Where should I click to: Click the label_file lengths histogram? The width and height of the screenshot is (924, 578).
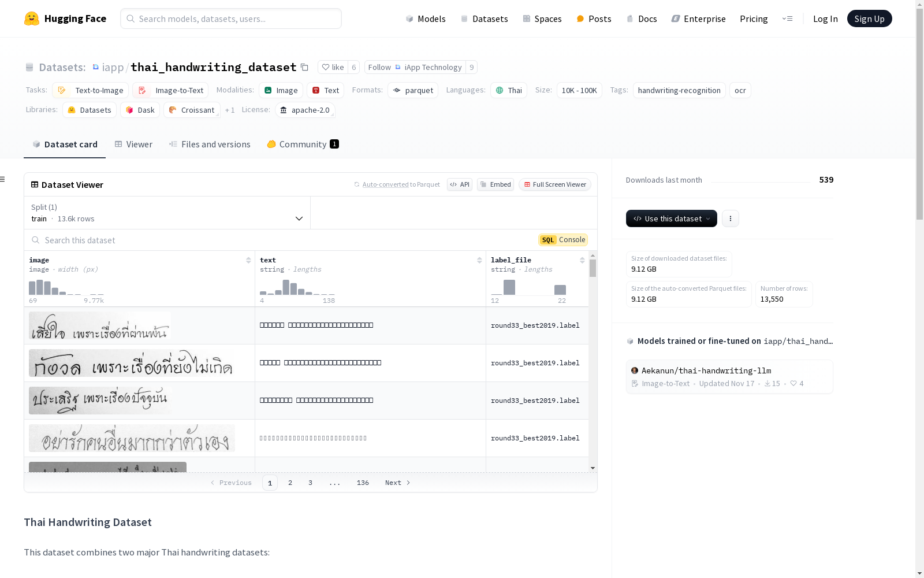coord(528,287)
